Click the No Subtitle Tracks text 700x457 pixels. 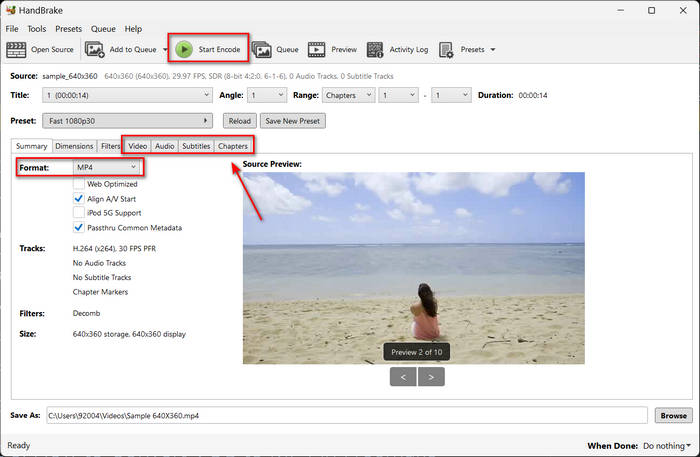(102, 278)
